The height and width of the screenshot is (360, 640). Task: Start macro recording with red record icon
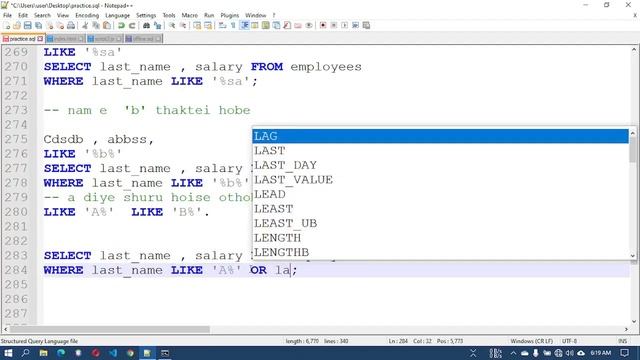pyautogui.click(x=323, y=25)
